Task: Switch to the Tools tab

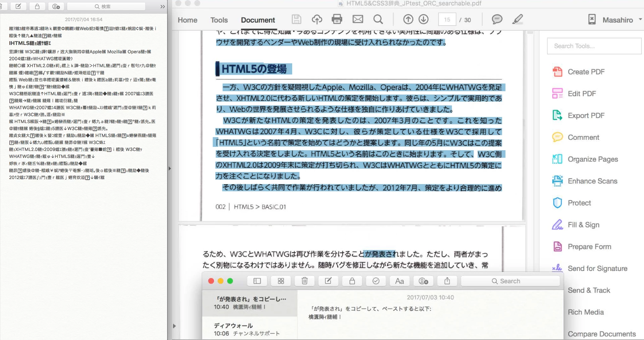Action: (x=219, y=20)
